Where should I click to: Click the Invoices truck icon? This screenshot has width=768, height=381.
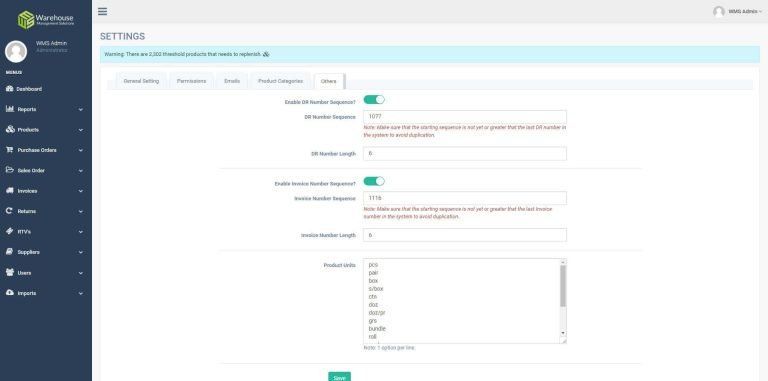click(9, 190)
